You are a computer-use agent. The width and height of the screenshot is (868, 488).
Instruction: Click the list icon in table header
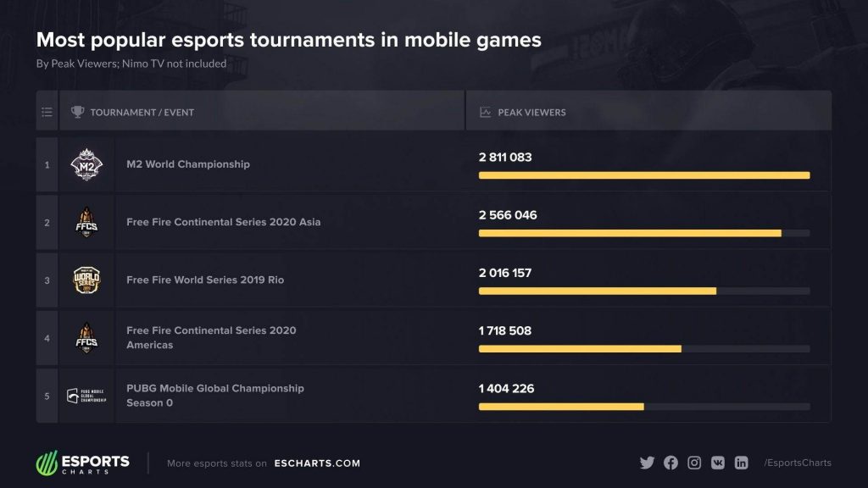coord(47,113)
